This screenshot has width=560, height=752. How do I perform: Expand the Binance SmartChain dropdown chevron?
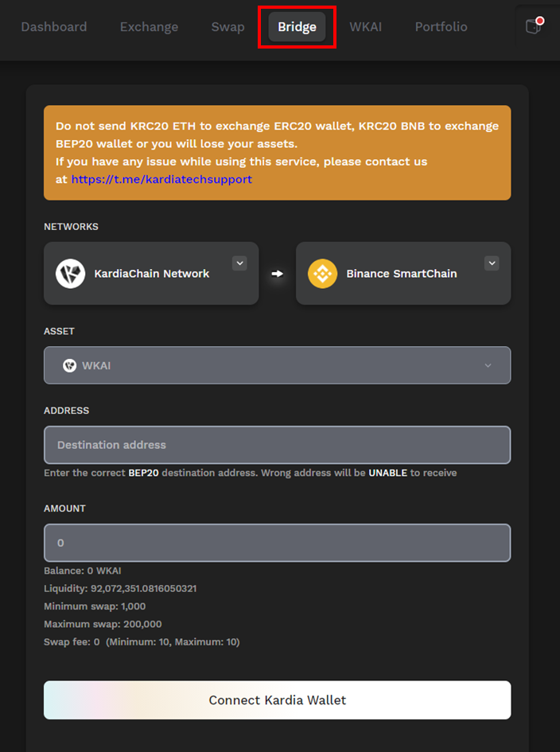(x=492, y=263)
